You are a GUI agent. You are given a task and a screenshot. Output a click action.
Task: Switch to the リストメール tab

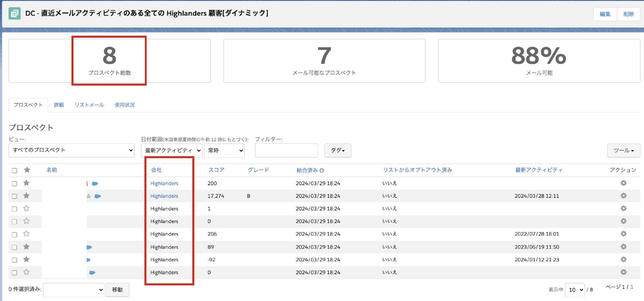coord(89,105)
